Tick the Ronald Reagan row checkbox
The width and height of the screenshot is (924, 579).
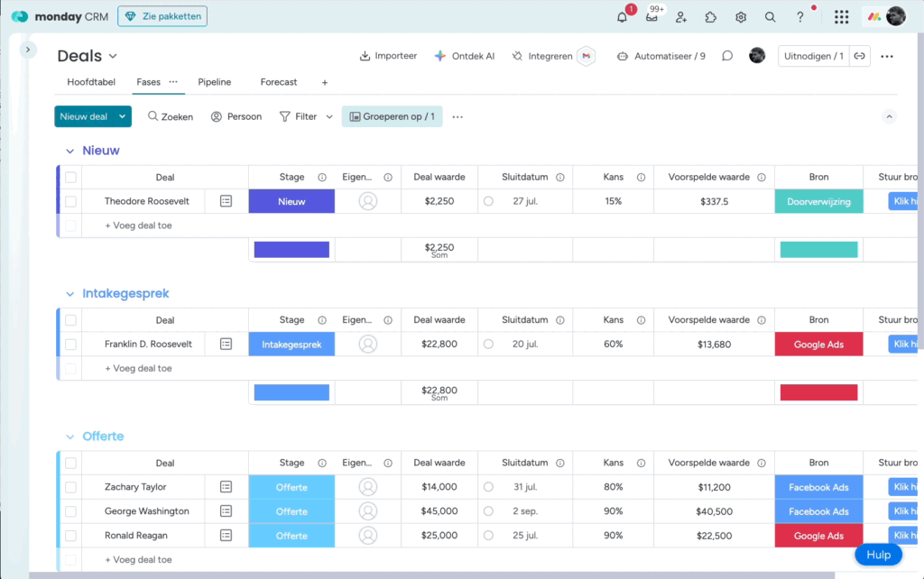(70, 536)
